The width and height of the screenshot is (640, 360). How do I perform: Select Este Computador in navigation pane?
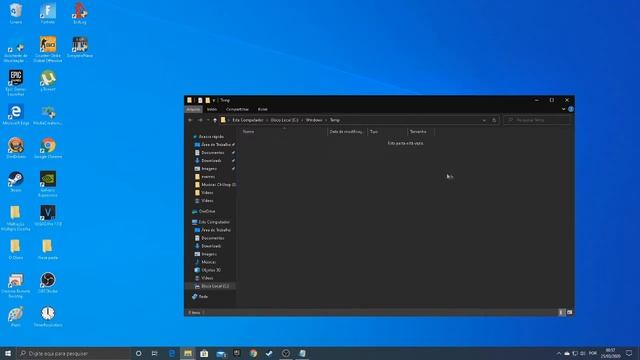click(213, 222)
